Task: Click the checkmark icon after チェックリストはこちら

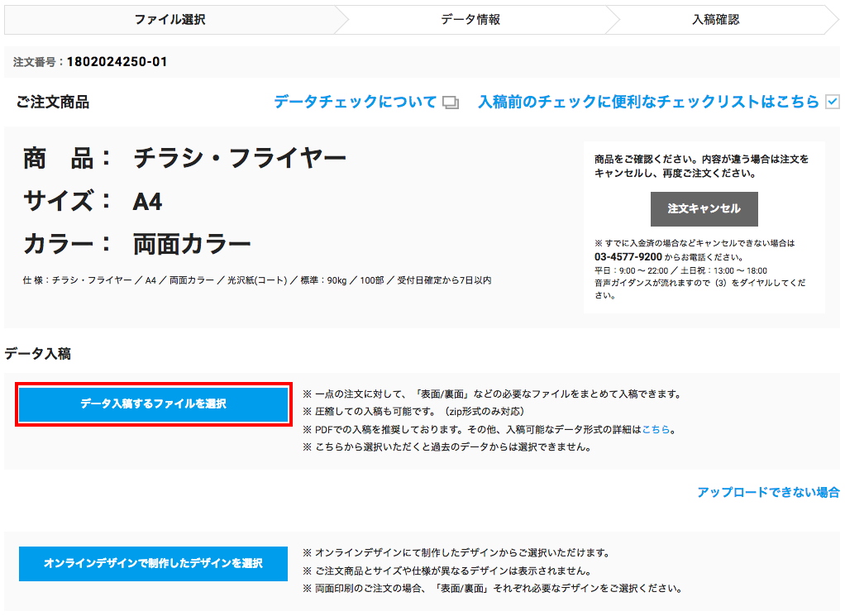Action: pyautogui.click(x=833, y=102)
